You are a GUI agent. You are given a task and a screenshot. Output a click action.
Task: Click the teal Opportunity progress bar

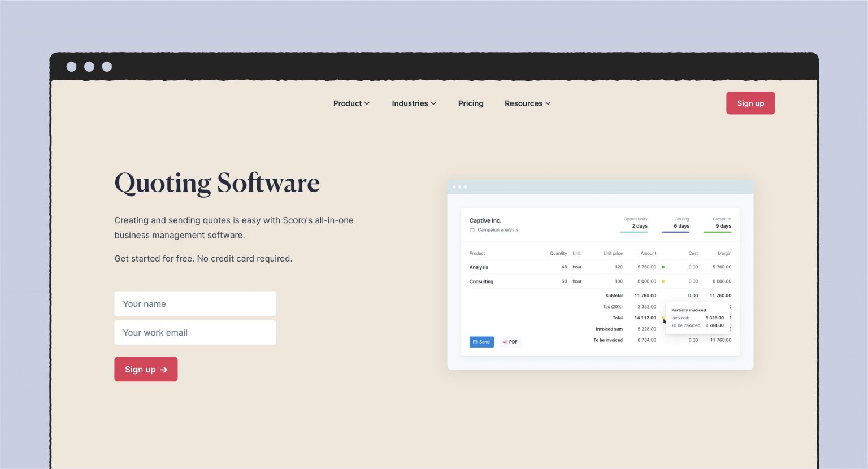634,232
